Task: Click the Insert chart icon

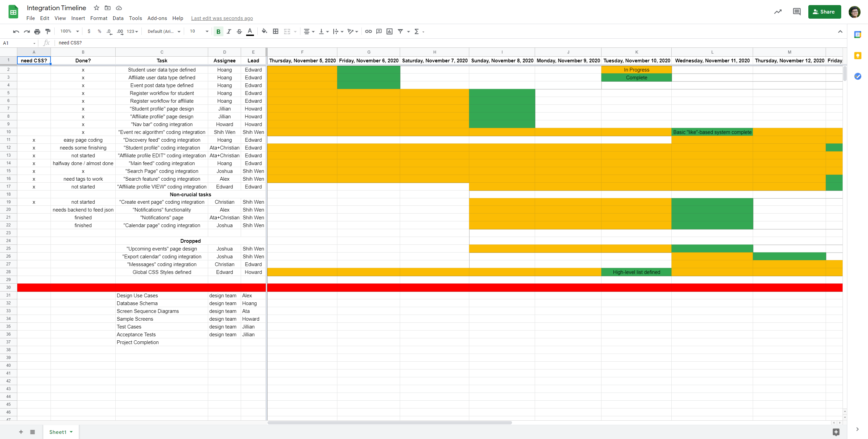Action: [x=390, y=32]
